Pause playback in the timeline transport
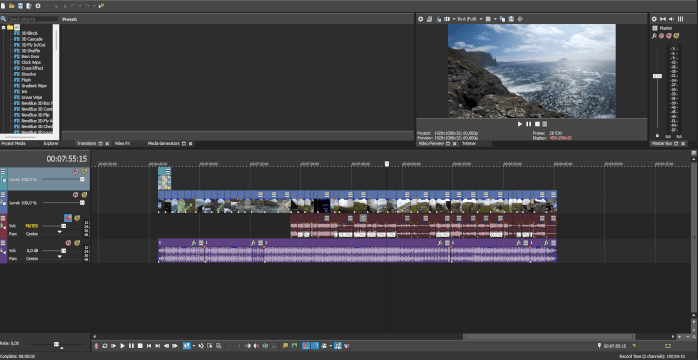 point(131,346)
